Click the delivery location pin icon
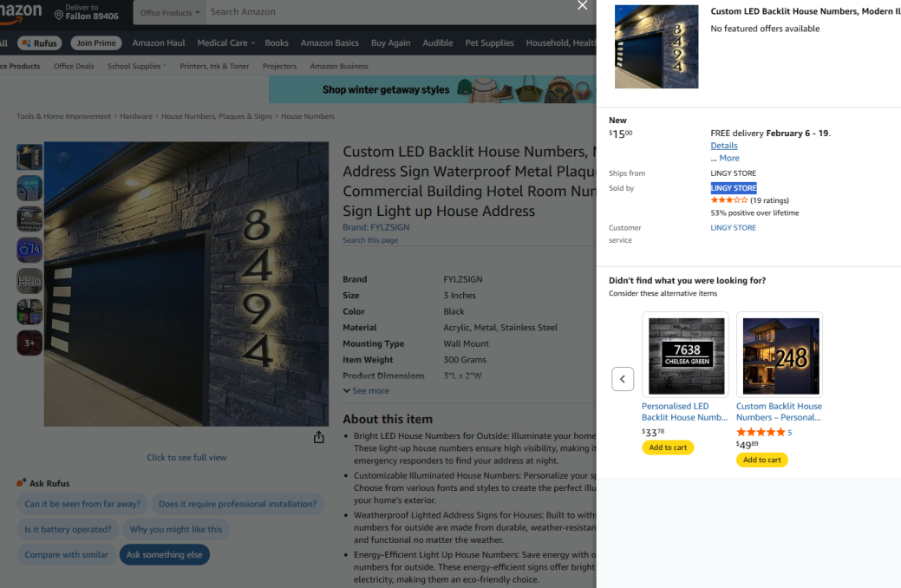Image resolution: width=901 pixels, height=588 pixels. tap(59, 15)
